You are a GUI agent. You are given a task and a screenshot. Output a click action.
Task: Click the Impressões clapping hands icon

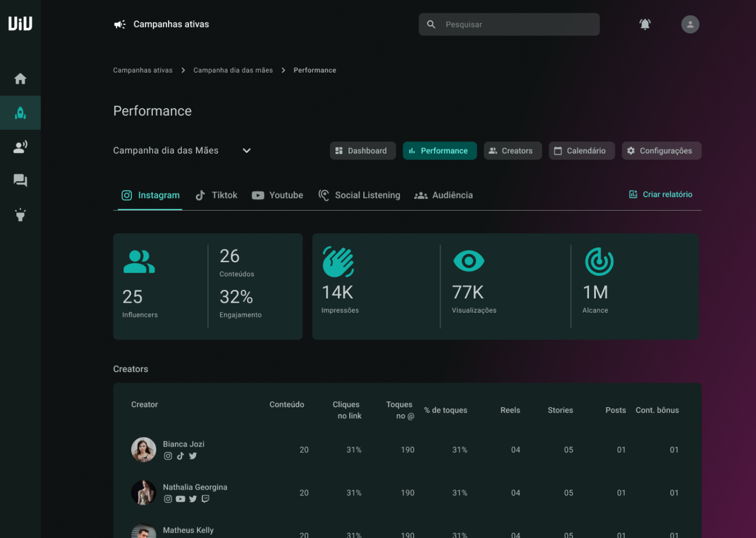tap(339, 262)
